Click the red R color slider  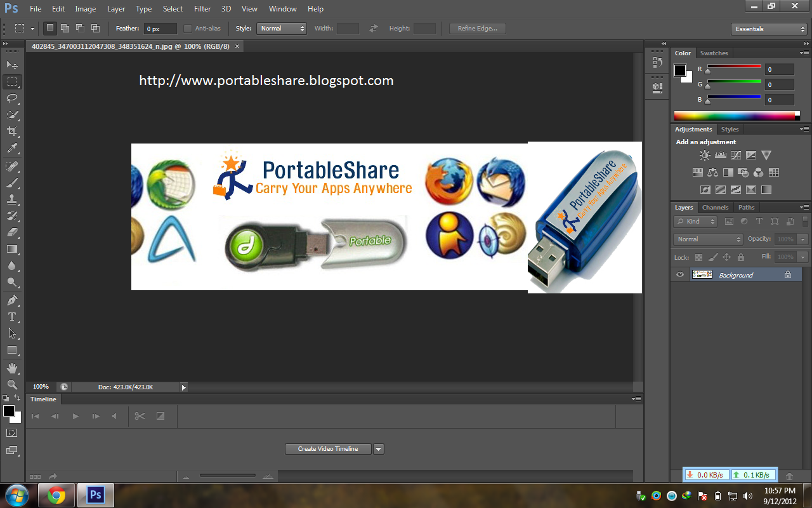[x=734, y=66]
